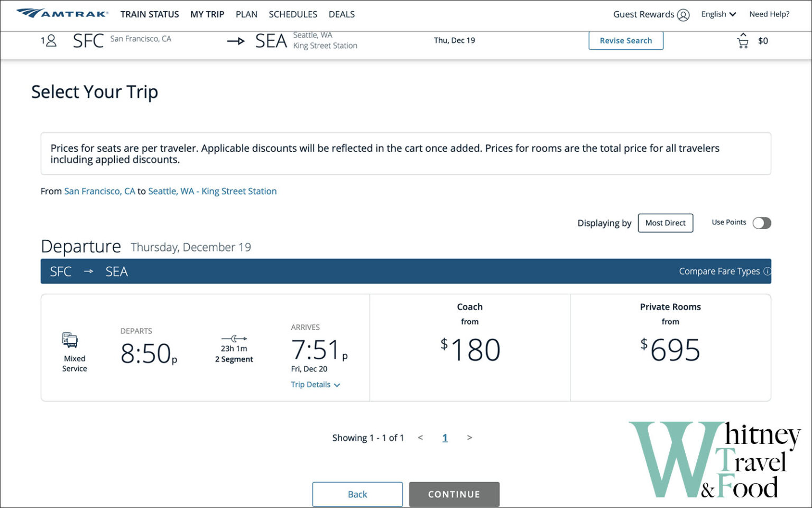Enable the Use Points toggle

tap(762, 223)
